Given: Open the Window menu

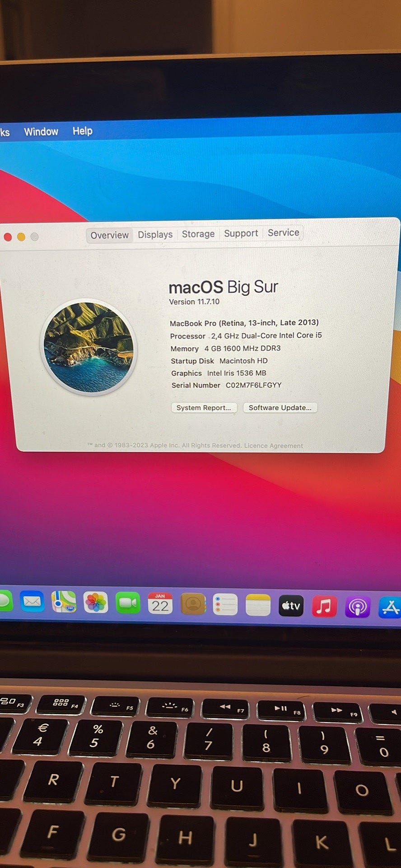Looking at the screenshot, I should pos(41,132).
